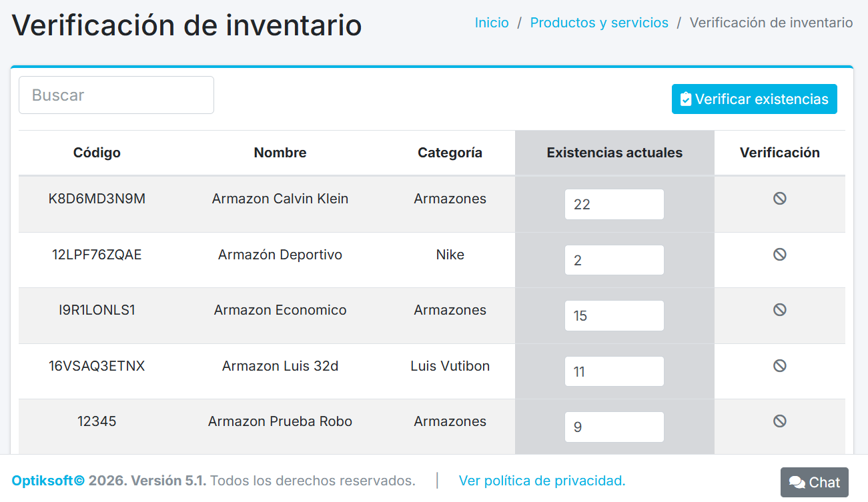
Task: Click verification status icon for Armazon Prueba Robo
Action: click(779, 421)
